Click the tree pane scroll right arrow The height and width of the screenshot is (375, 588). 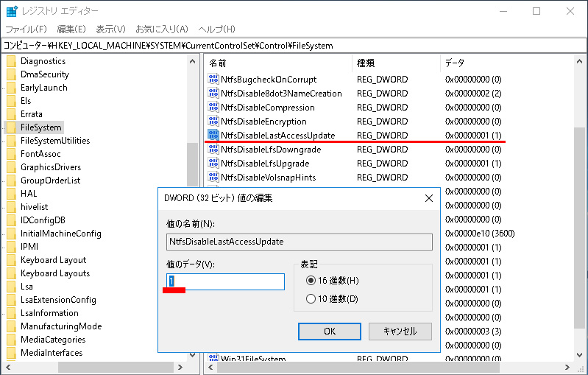click(x=180, y=367)
